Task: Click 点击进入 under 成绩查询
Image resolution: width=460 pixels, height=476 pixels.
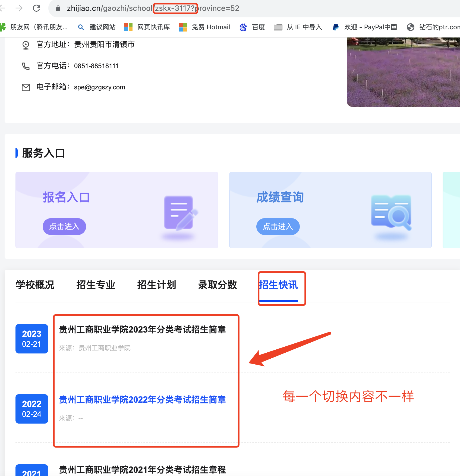Action: tap(278, 226)
